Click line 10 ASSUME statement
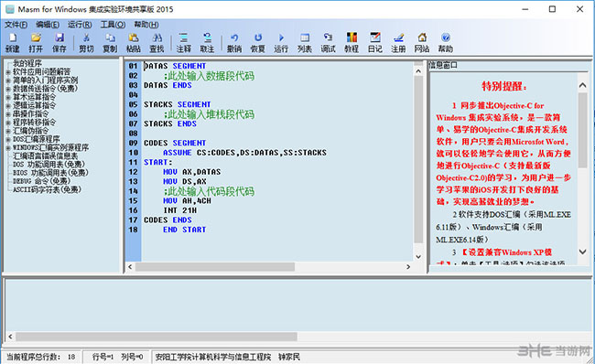Screen dimensions: 595x364 point(244,153)
